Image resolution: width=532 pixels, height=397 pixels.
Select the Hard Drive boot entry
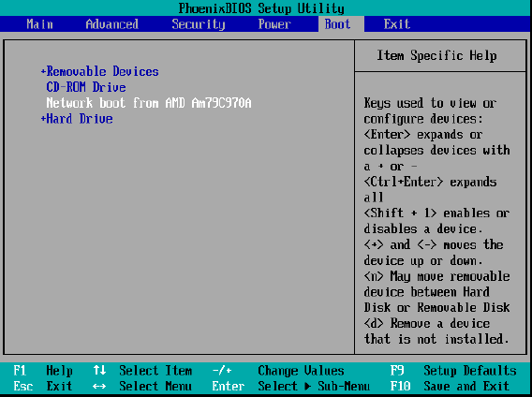click(79, 118)
